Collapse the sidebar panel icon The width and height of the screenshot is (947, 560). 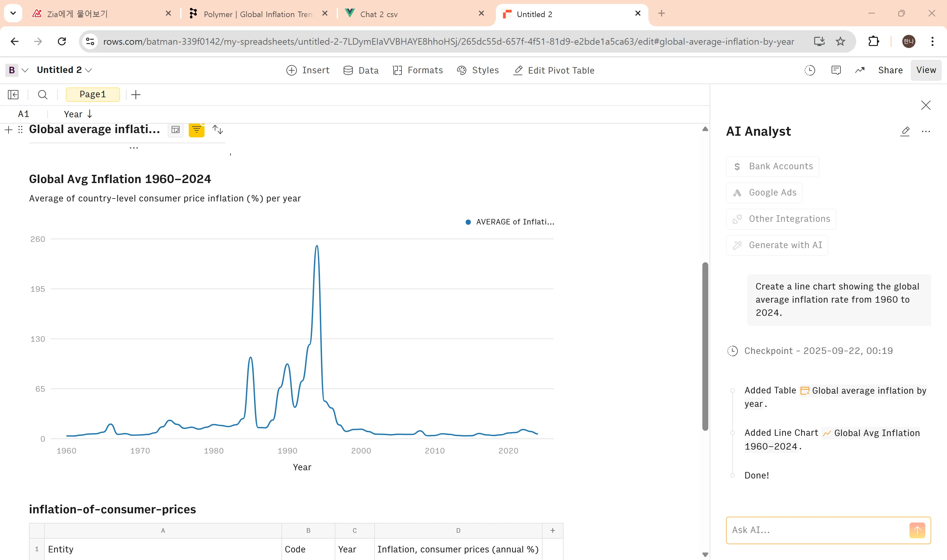coord(13,94)
